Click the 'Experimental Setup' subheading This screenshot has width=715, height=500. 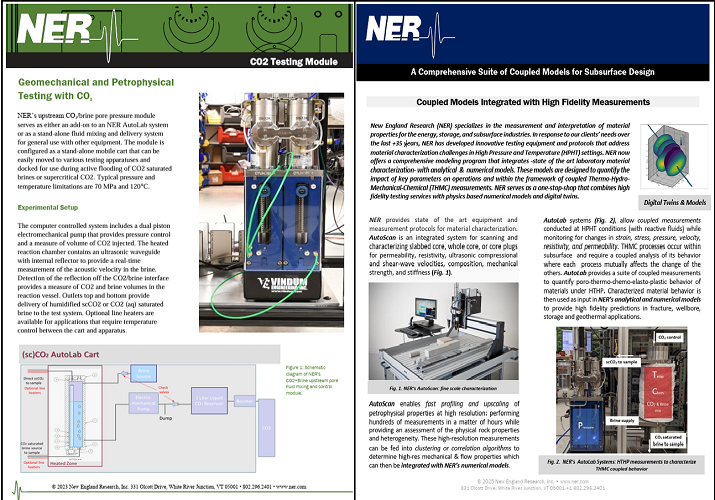47,207
